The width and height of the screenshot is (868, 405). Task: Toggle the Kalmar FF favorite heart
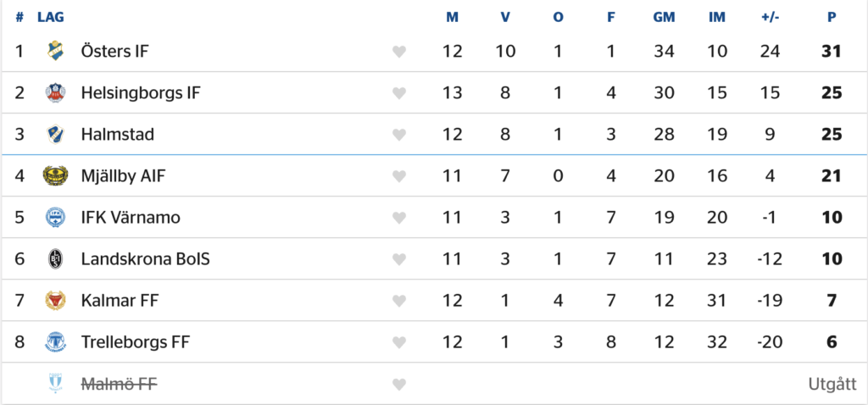click(x=399, y=301)
